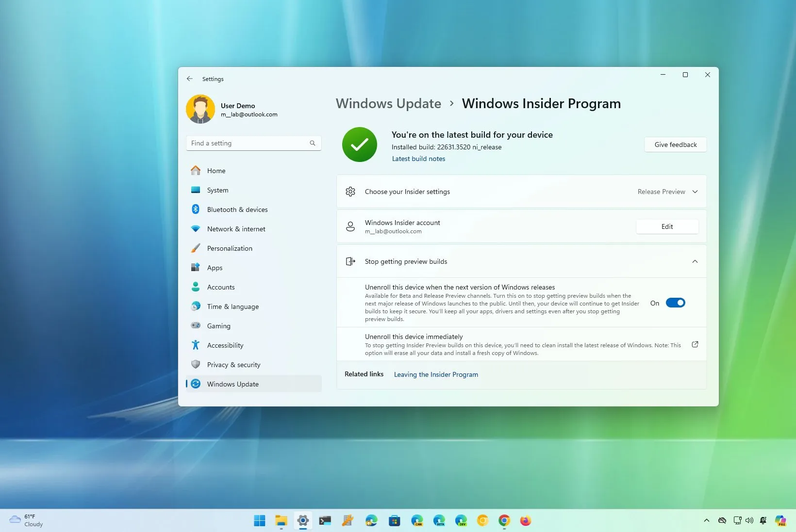Click the Windows Insider account person icon
The height and width of the screenshot is (532, 796).
point(350,226)
